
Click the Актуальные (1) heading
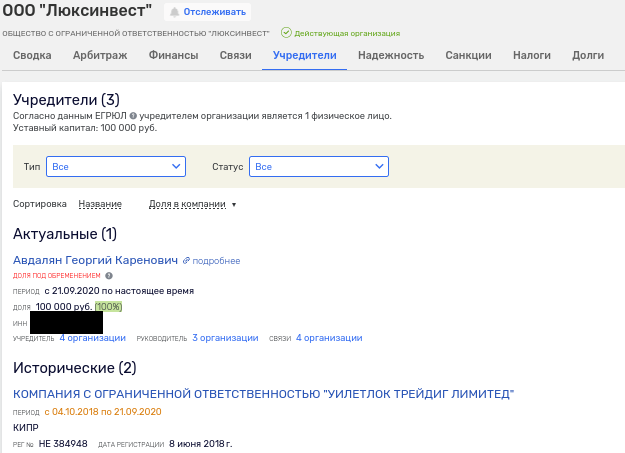[65, 234]
